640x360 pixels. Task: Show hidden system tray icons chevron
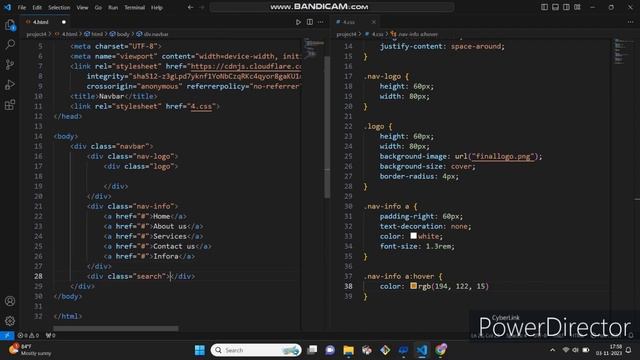tap(553, 350)
